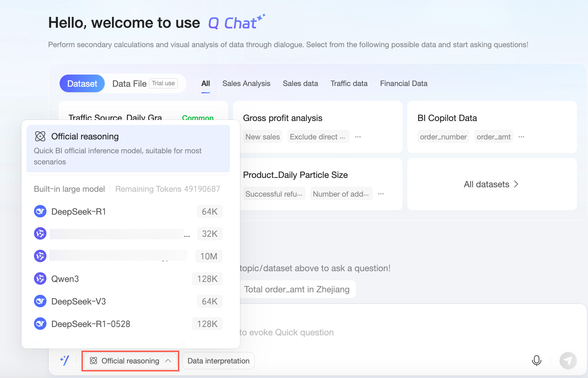Viewport: 588px width, 378px height.
Task: Click the DeepSeek-R1 model icon
Action: pyautogui.click(x=40, y=211)
